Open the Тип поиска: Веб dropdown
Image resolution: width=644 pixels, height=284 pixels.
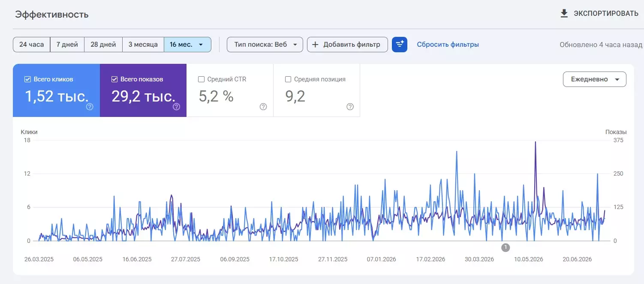coord(265,45)
